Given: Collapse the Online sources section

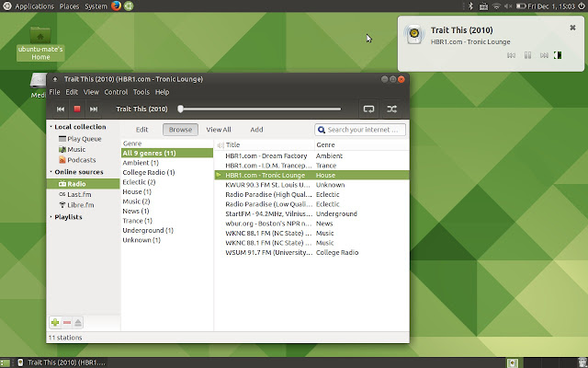Looking at the screenshot, I should click(x=51, y=172).
